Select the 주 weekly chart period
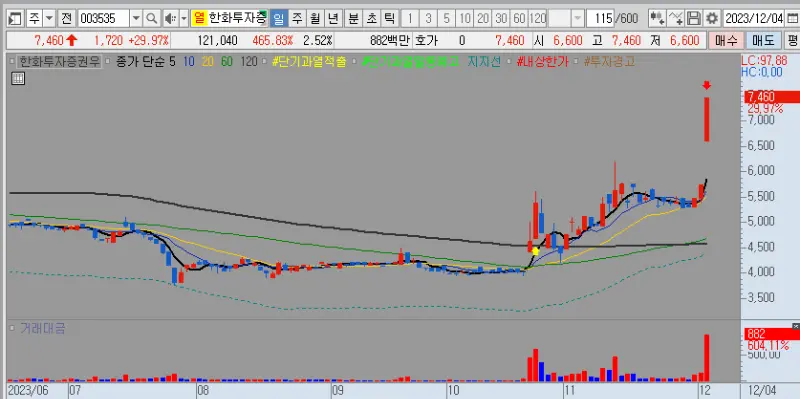 296,19
